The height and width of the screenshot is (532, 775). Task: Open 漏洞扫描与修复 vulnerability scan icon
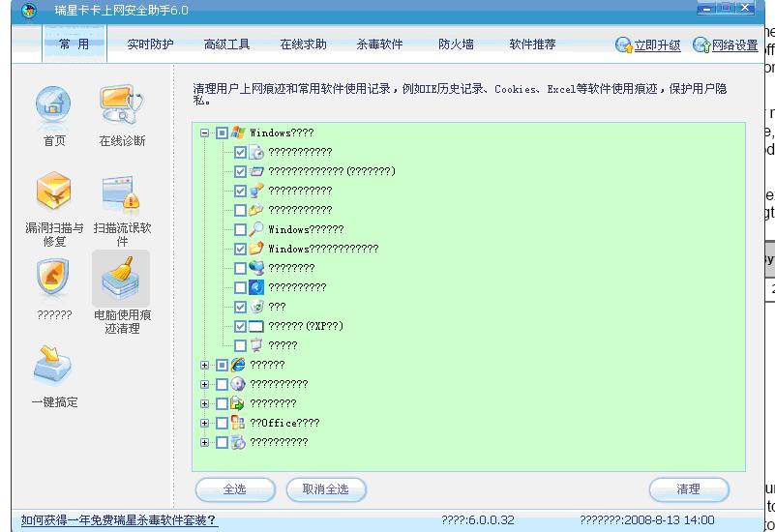click(x=53, y=191)
